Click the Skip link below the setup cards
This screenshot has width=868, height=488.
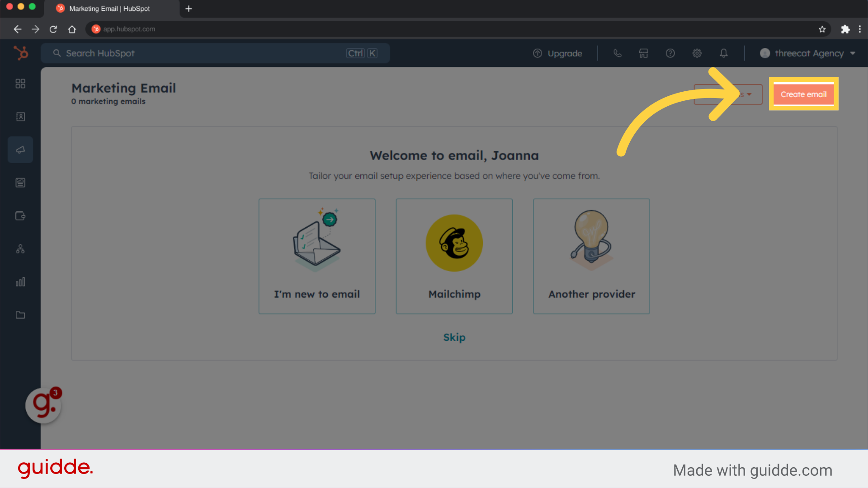point(454,337)
